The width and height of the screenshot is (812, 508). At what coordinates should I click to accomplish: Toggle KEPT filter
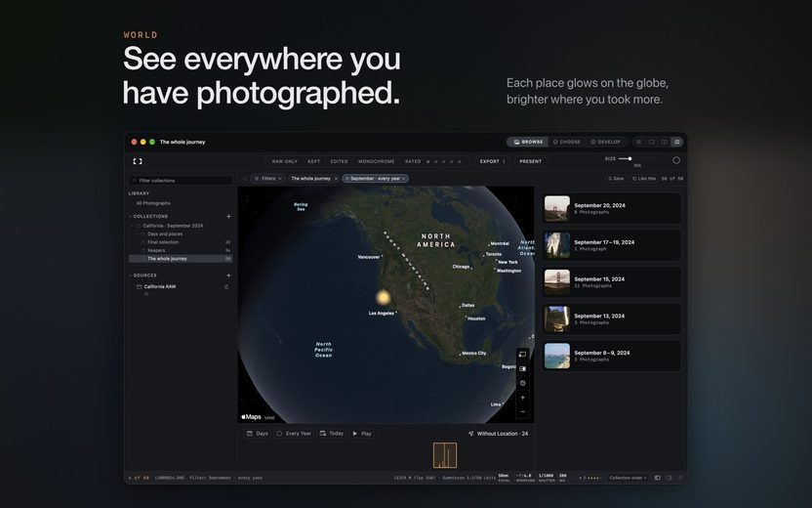314,161
